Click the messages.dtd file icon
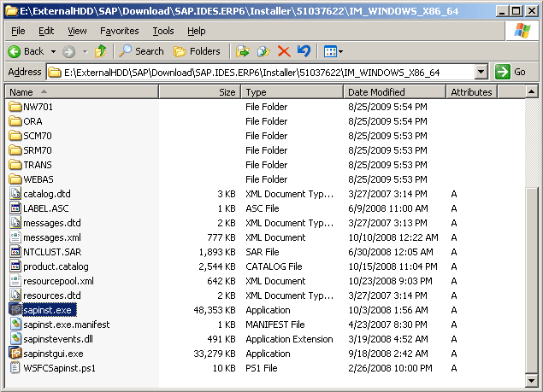 tap(15, 222)
